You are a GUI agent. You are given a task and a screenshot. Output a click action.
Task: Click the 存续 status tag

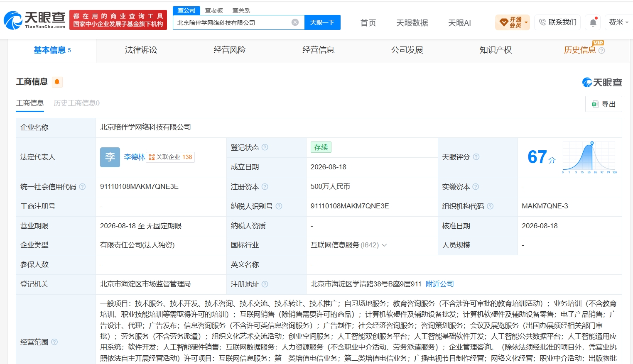(321, 147)
